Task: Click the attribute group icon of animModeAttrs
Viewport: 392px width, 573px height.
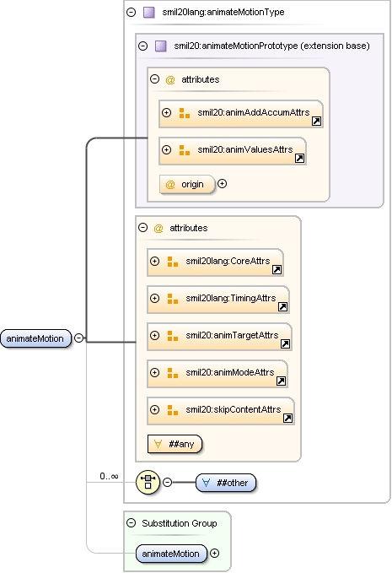Action: click(173, 373)
